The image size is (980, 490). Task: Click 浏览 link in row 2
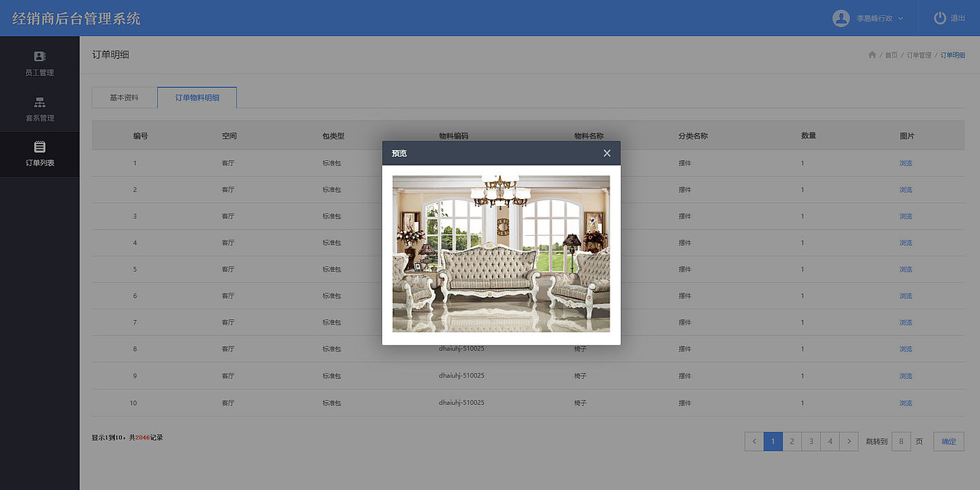(906, 190)
